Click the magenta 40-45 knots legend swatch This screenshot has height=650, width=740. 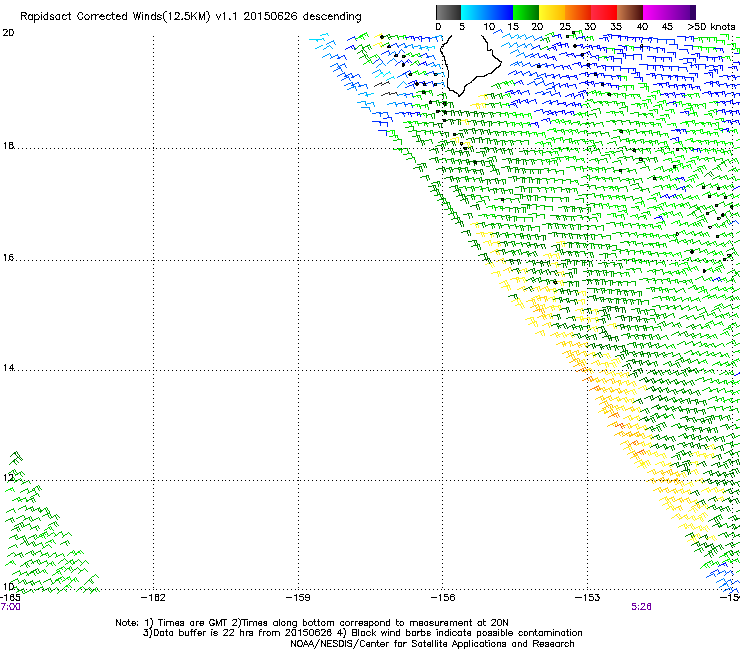click(656, 12)
